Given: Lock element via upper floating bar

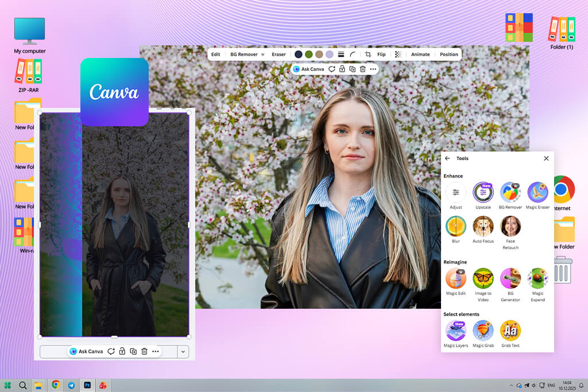Looking at the screenshot, I should click(x=342, y=69).
